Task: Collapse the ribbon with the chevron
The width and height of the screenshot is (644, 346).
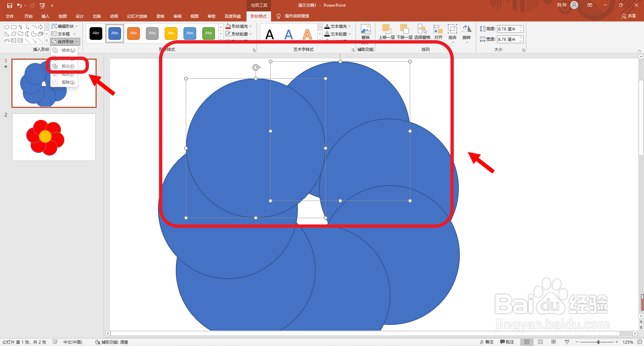Action: coord(639,51)
